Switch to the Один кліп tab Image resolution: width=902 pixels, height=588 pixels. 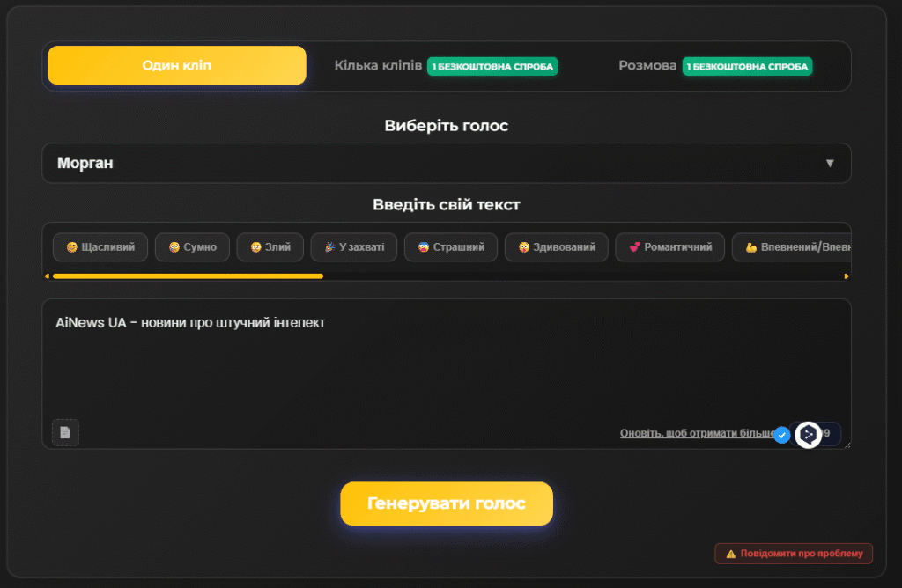[x=177, y=66]
